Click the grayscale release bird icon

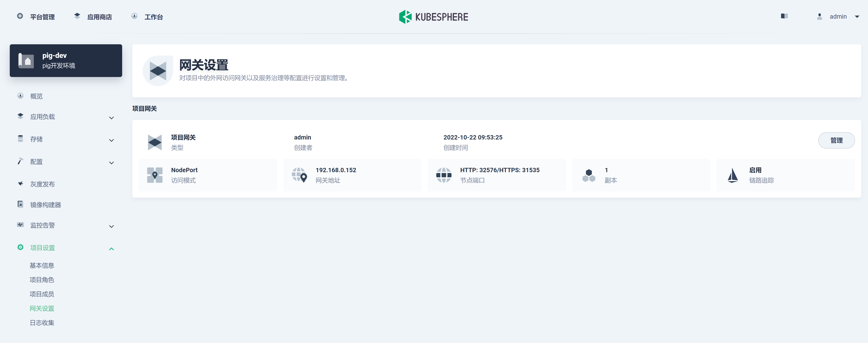click(21, 184)
